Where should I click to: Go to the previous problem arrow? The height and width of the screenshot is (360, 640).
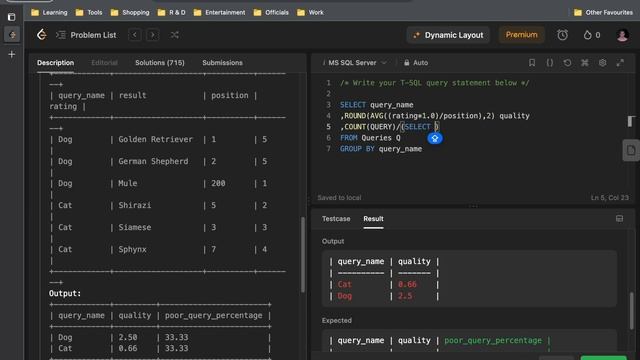135,35
